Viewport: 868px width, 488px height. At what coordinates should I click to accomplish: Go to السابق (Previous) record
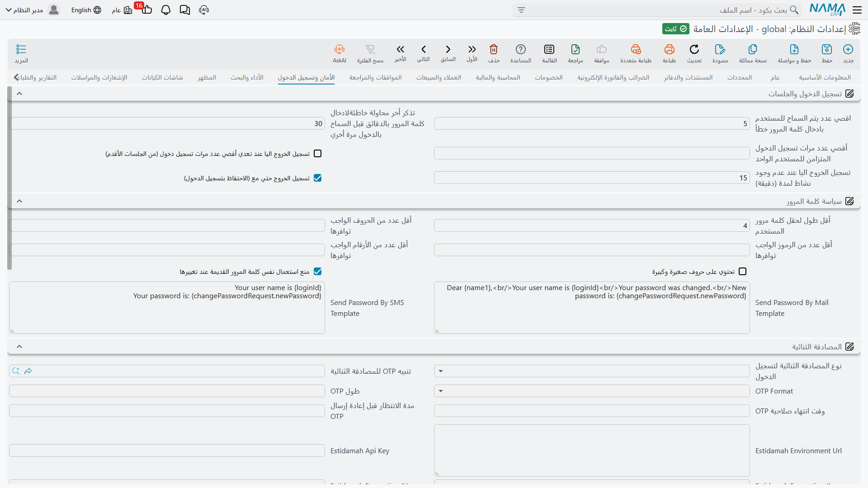coord(448,49)
